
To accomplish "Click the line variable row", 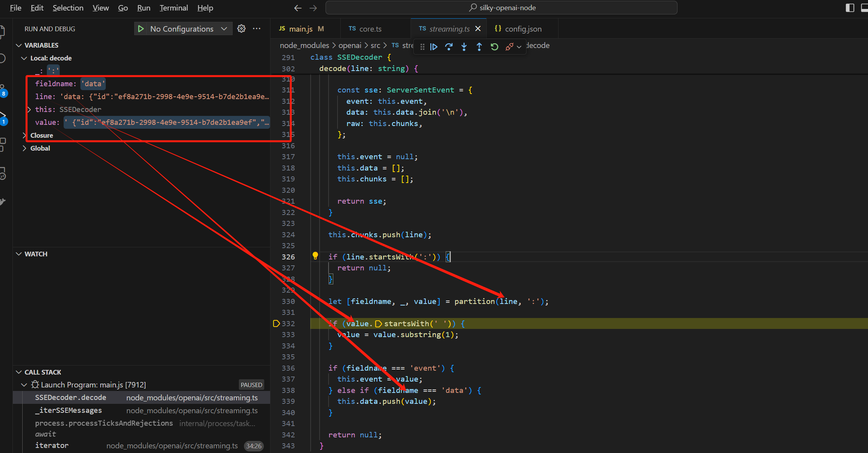I will [x=142, y=97].
